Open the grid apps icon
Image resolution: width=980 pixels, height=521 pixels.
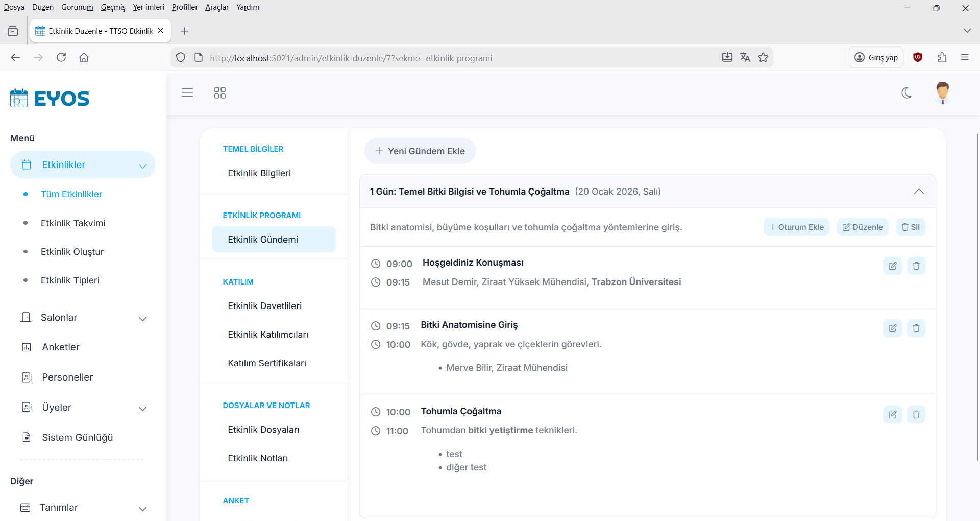coord(219,92)
